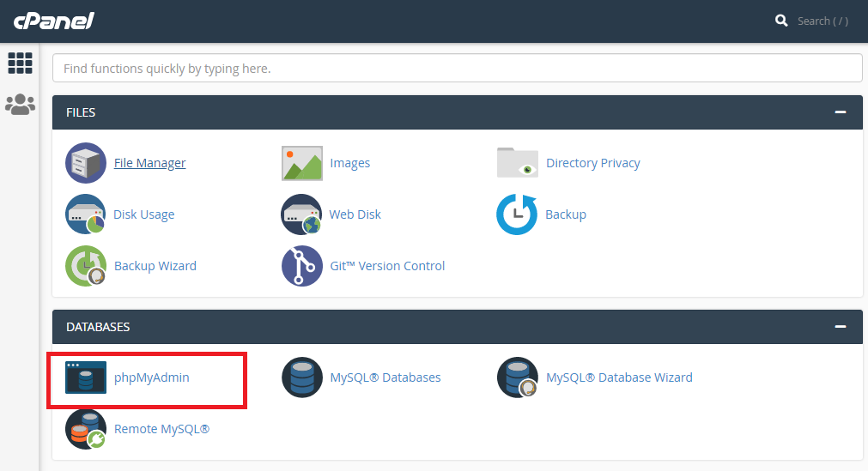
Task: Collapse the Databases section
Action: pos(840,327)
